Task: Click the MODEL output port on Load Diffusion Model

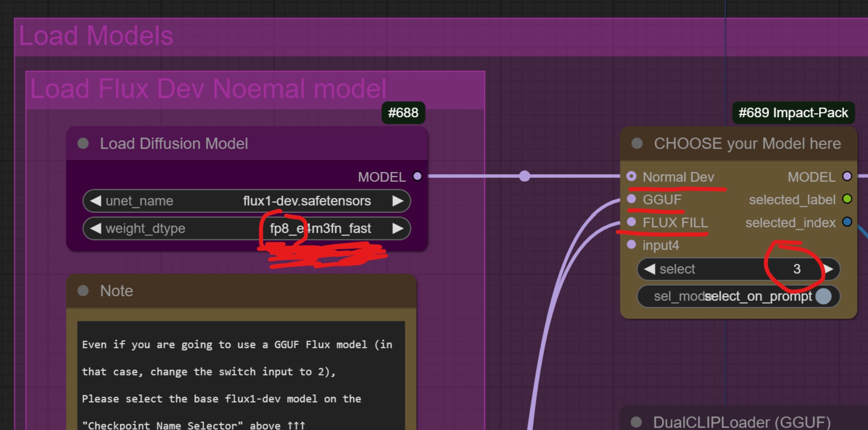Action: click(x=417, y=176)
